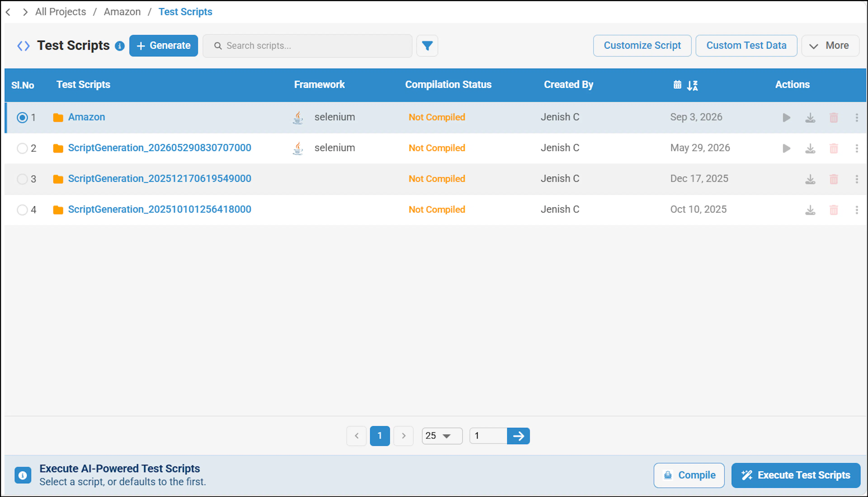Viewport: 868px width, 497px height.
Task: Download ScriptGeneration_202510101256418000
Action: click(x=810, y=210)
